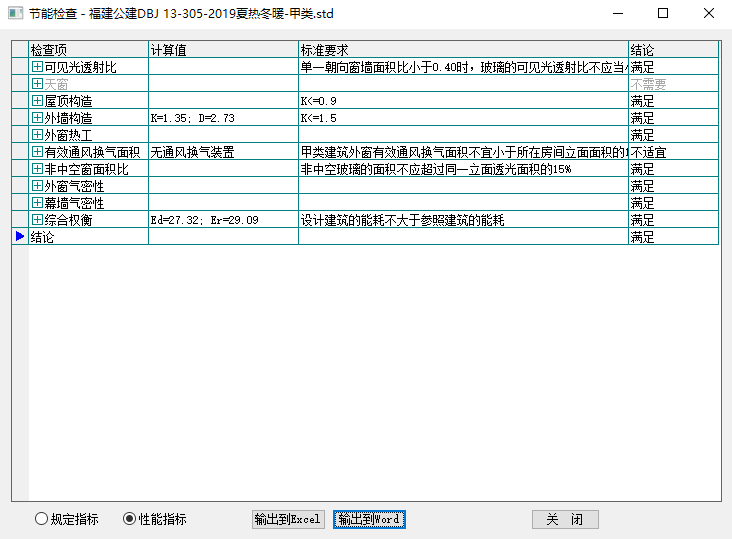
Task: Select the 结论 summary row
Action: [x=88, y=237]
